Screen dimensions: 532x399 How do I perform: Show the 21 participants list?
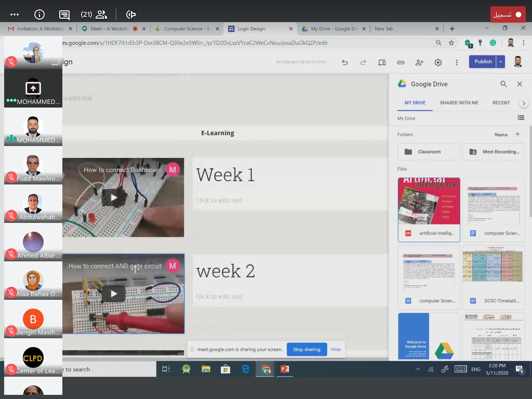coord(94,15)
